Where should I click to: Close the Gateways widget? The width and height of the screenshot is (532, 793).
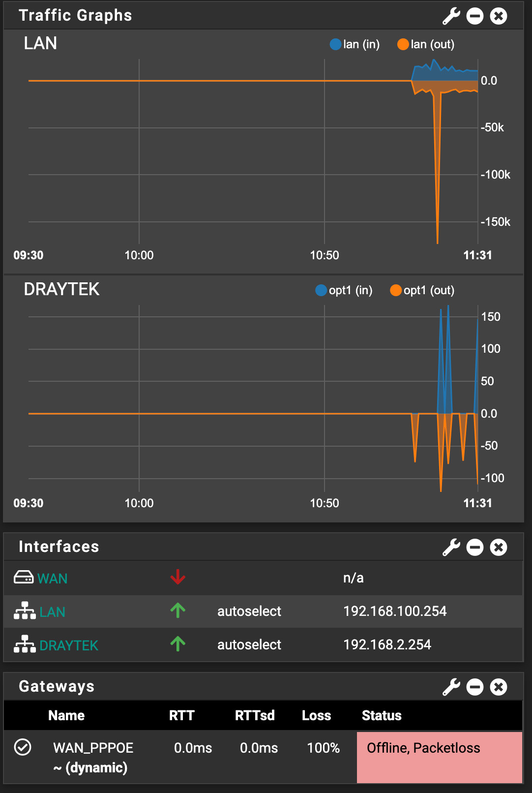coord(499,687)
